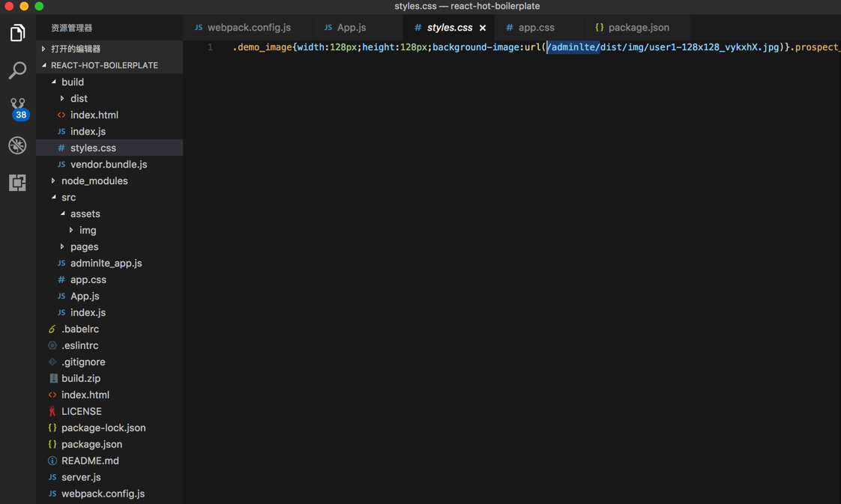Image resolution: width=841 pixels, height=504 pixels.
Task: Click the 资源管理器 panel title
Action: (72, 28)
